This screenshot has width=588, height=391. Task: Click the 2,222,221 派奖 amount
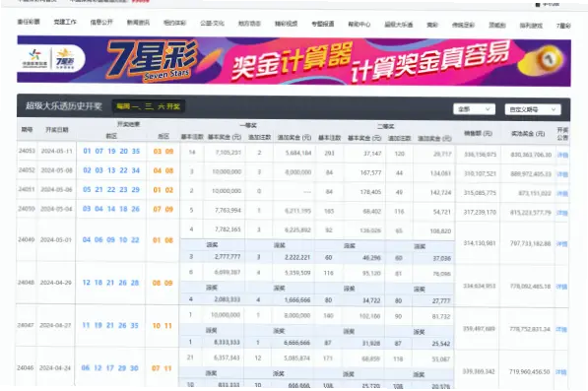tap(297, 257)
